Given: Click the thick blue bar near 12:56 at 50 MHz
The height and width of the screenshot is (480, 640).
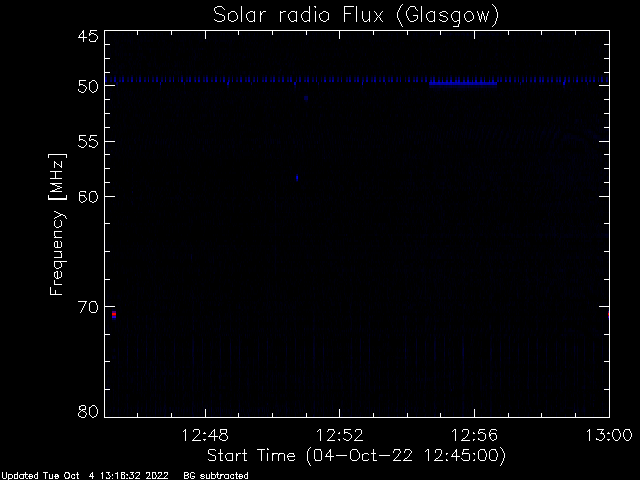Looking at the screenshot, I should tap(463, 84).
